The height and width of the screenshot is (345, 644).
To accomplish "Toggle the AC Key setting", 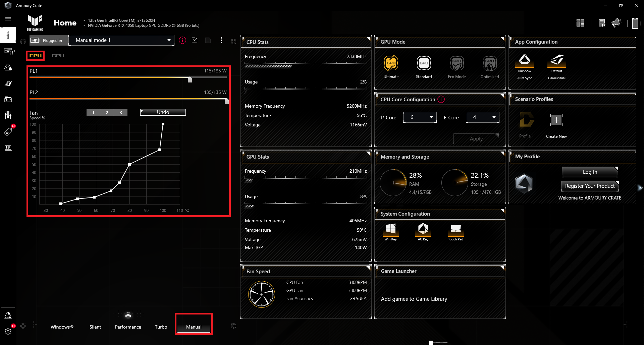I will [x=423, y=232].
